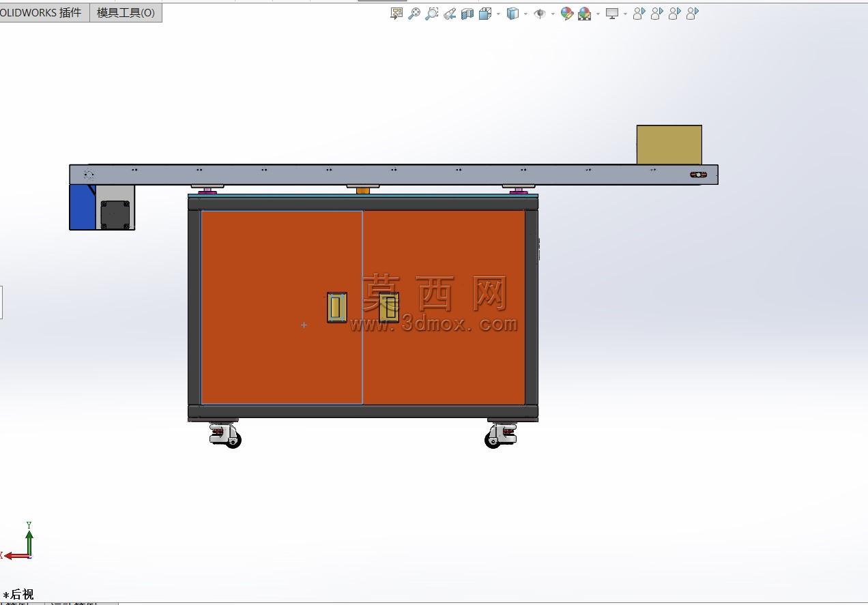Click the Edit Appearance color ball icon
Image resolution: width=868 pixels, height=605 pixels.
tap(566, 14)
